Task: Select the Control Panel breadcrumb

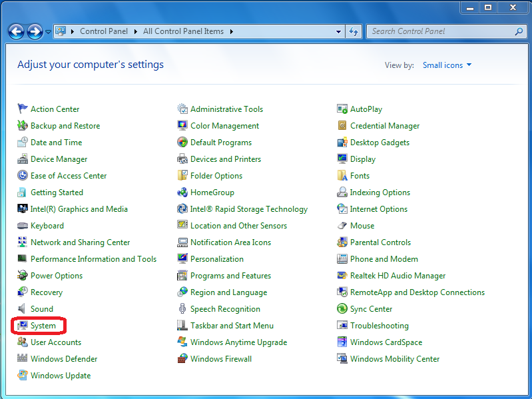Action: (104, 31)
